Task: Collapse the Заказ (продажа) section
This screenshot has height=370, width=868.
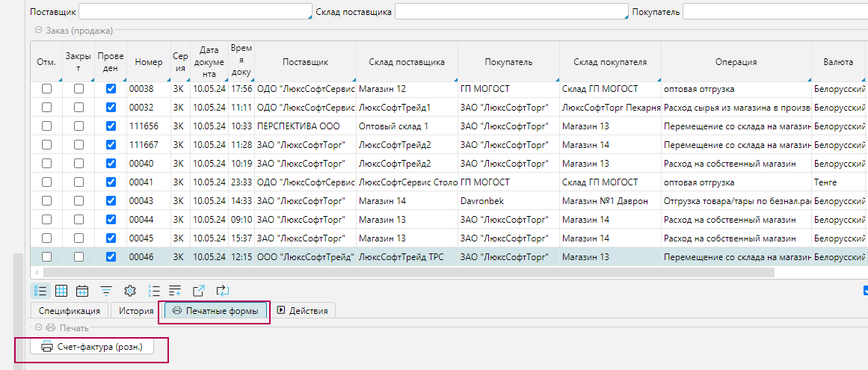Action: [38, 31]
